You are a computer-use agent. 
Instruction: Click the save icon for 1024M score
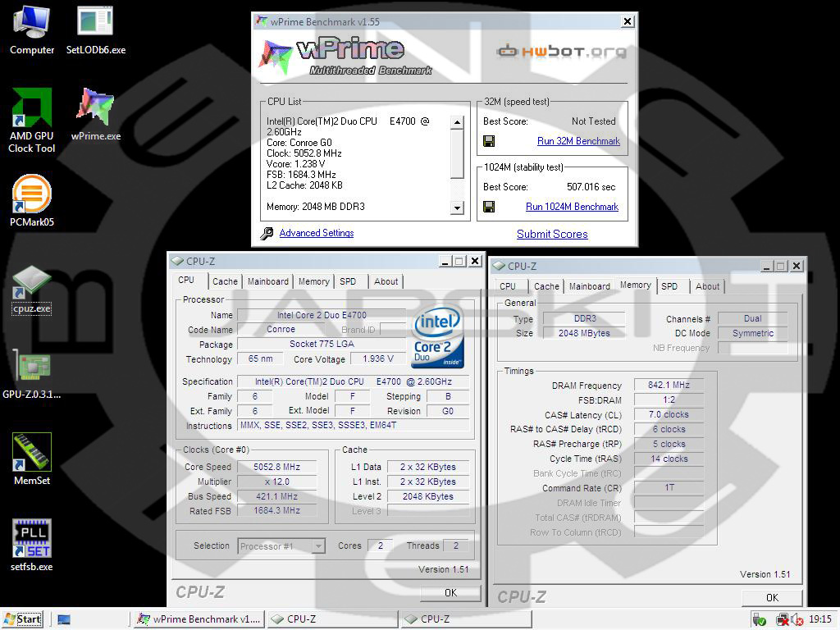[489, 206]
